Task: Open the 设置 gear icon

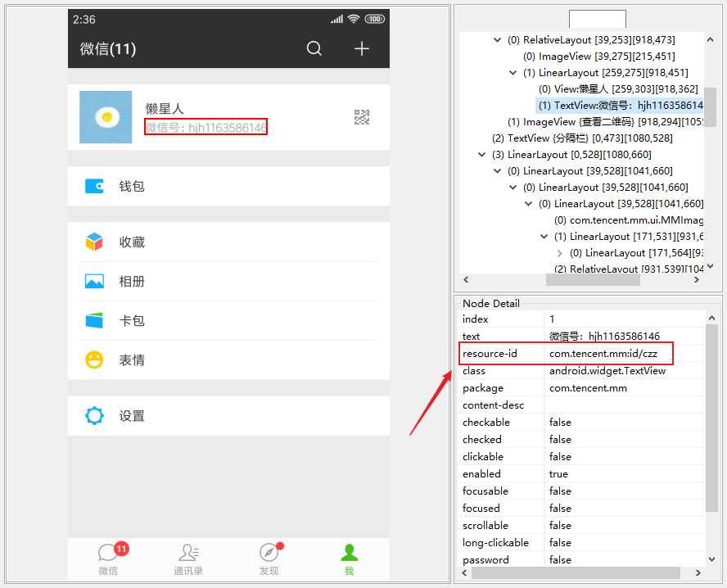Action: 94,415
